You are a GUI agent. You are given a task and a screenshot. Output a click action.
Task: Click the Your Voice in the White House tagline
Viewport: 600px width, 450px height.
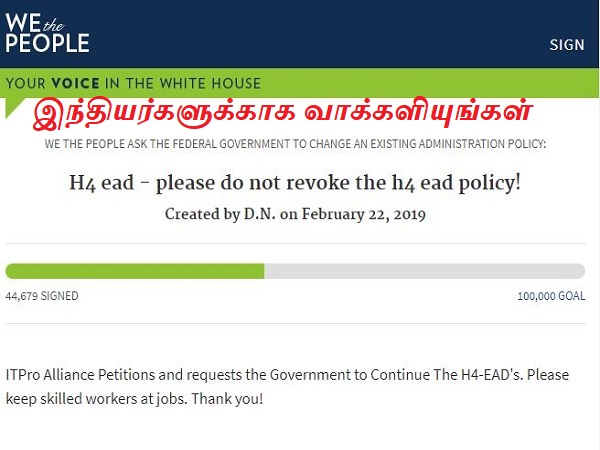click(x=133, y=84)
